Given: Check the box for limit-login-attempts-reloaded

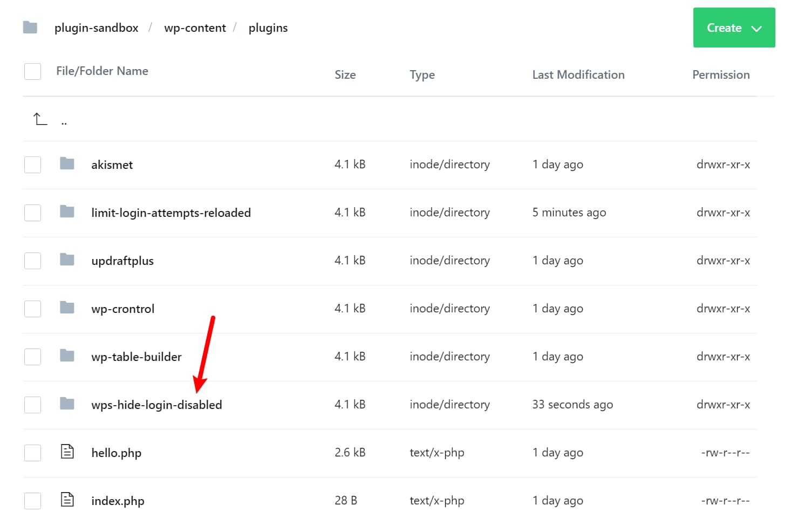Looking at the screenshot, I should click(33, 213).
